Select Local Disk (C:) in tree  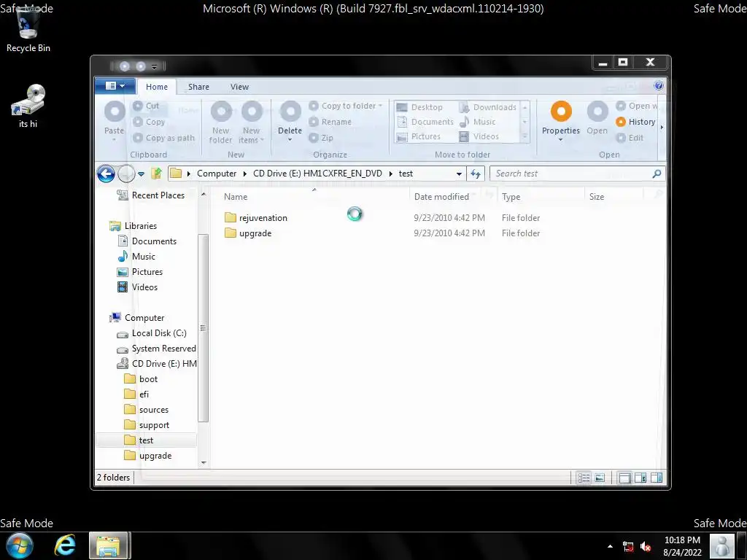(x=152, y=333)
